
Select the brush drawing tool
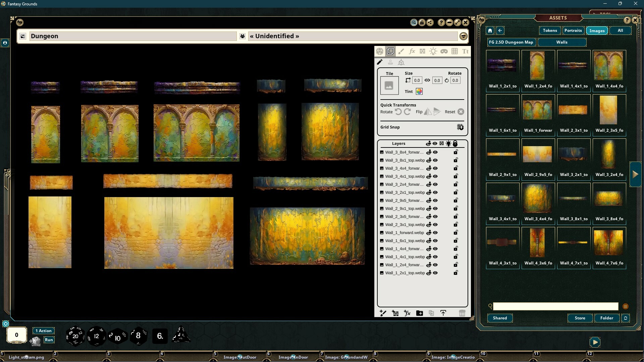[401, 51]
